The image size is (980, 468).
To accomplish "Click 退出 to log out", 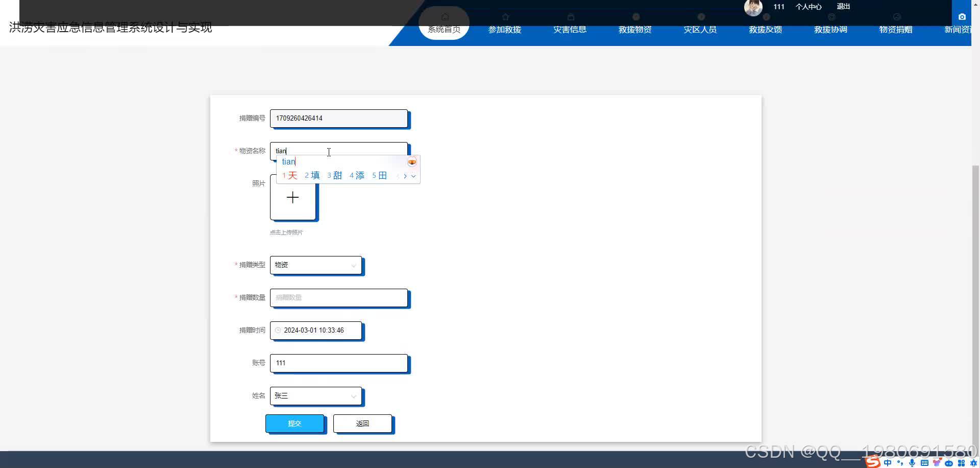I will pyautogui.click(x=843, y=7).
